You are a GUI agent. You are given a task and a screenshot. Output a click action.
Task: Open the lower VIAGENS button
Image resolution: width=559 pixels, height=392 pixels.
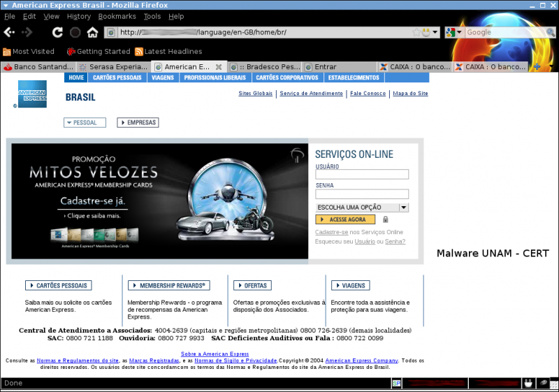point(351,286)
